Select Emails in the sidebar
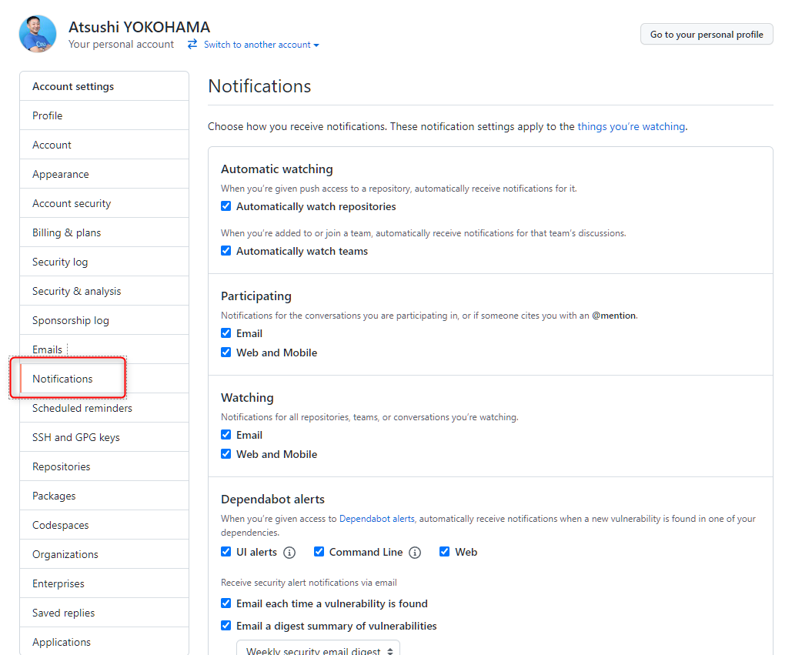Viewport: 812px width, 655px height. click(104, 349)
